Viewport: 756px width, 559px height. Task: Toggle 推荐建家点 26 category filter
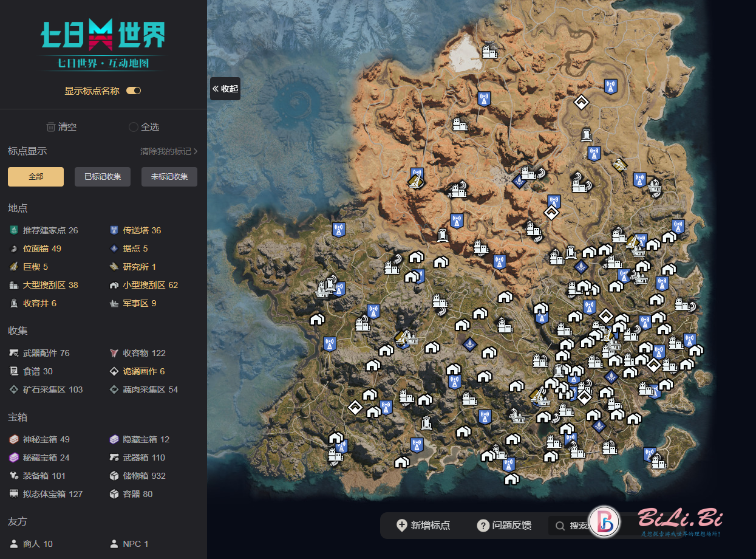pyautogui.click(x=44, y=230)
